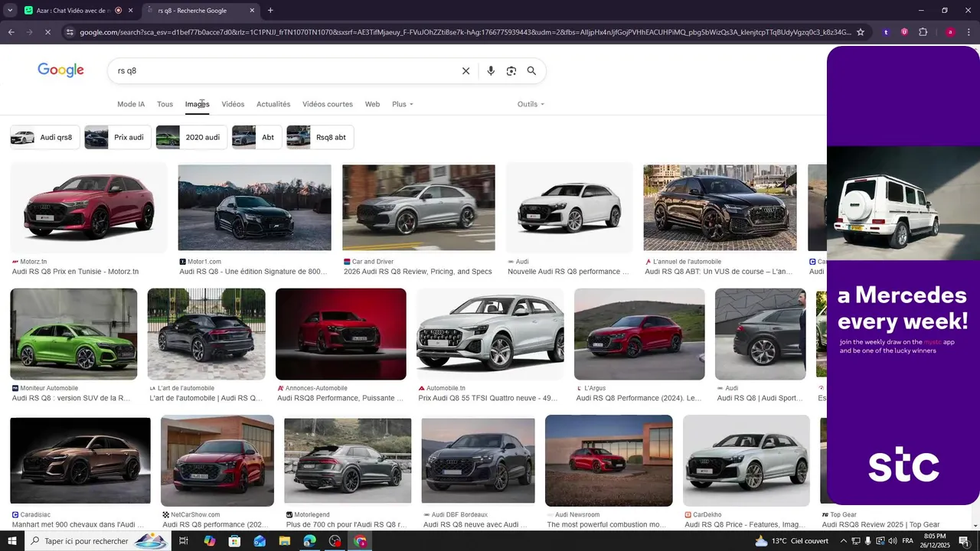Image resolution: width=980 pixels, height=551 pixels.
Task: Select the Audi qrs8 suggestion chip
Action: 44,137
